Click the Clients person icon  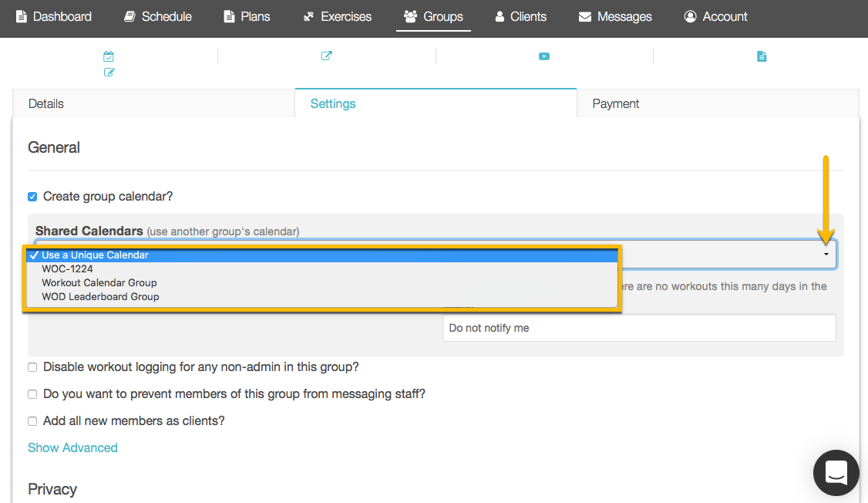[x=500, y=17]
